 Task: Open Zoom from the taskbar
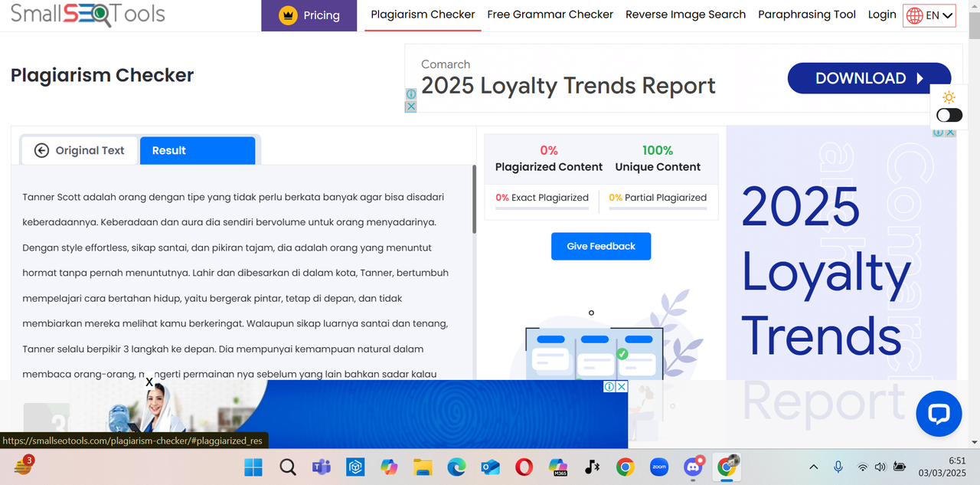click(659, 467)
